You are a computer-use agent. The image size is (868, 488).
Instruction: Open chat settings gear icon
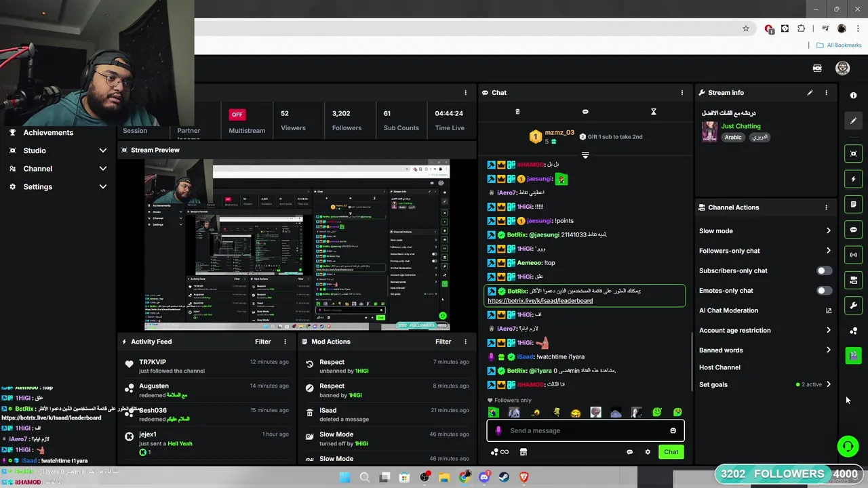point(648,452)
